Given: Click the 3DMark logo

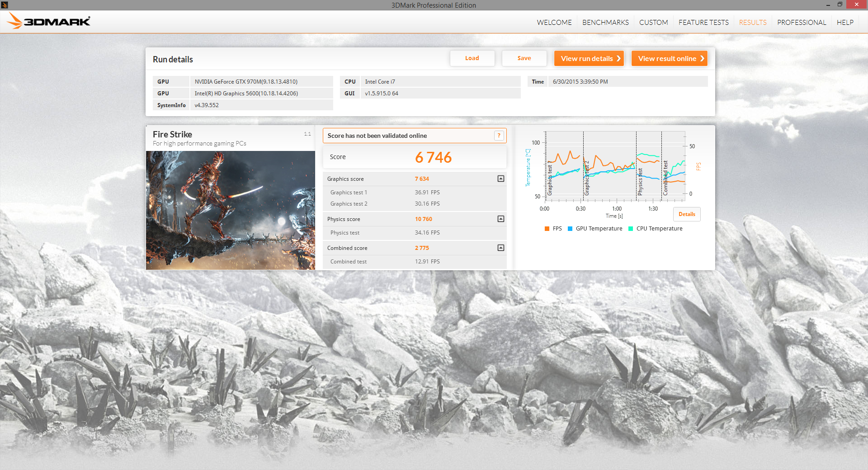Looking at the screenshot, I should click(x=49, y=21).
